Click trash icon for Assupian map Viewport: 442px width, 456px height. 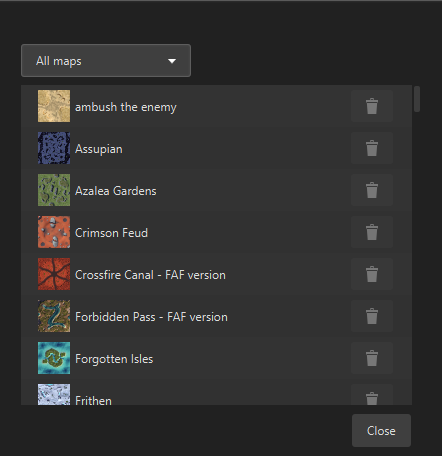coord(372,148)
